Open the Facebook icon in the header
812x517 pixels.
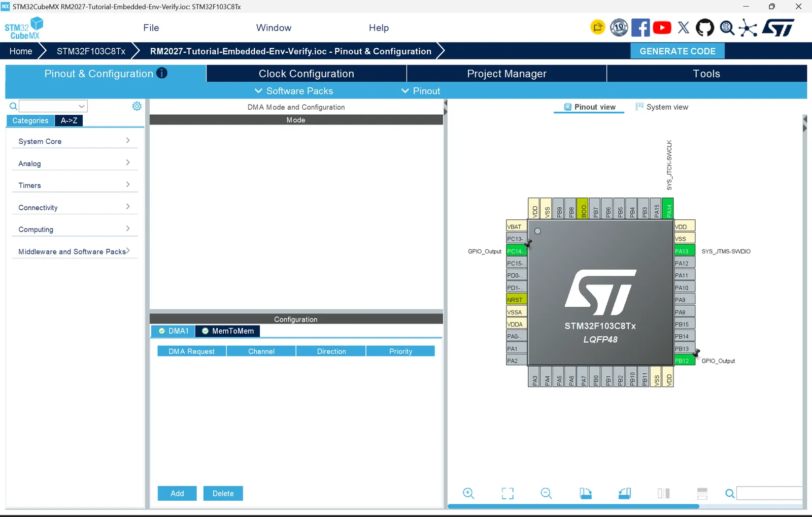pyautogui.click(x=640, y=27)
